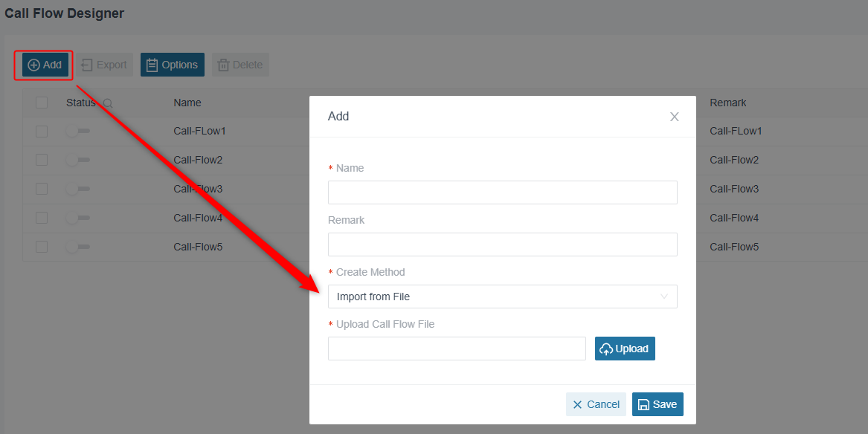Save the new call flow
The height and width of the screenshot is (434, 868).
point(658,404)
